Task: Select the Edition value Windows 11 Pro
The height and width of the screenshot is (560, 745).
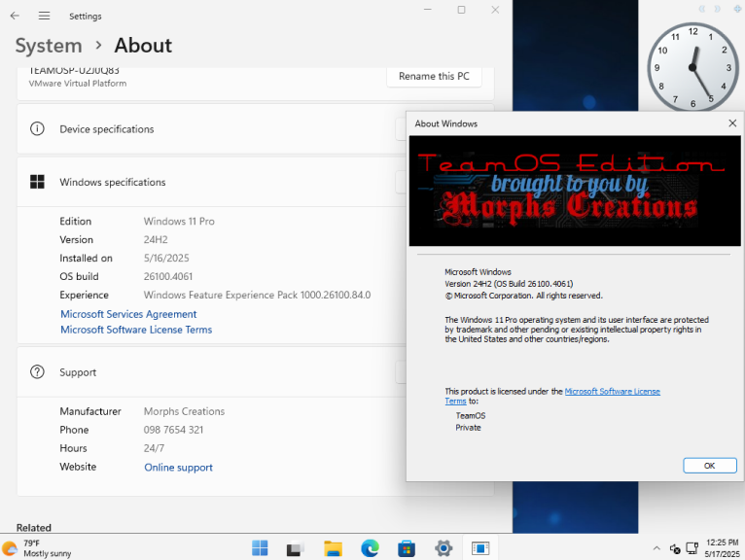Action: coord(179,222)
